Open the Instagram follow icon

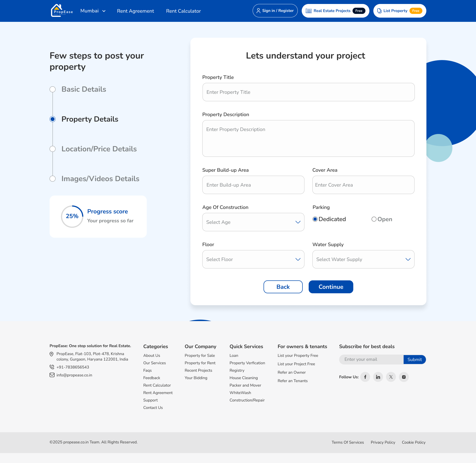tap(404, 377)
